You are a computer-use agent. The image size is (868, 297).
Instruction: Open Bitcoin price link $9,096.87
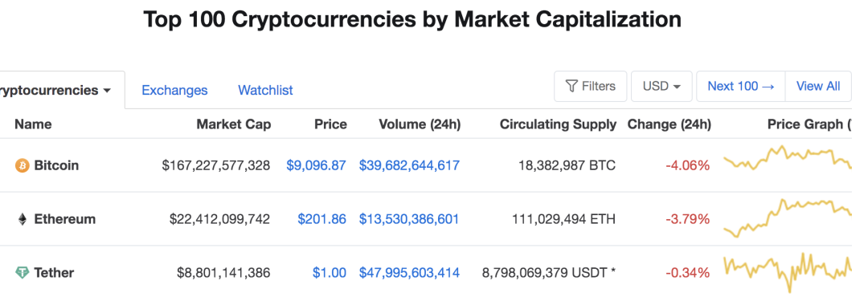[316, 165]
